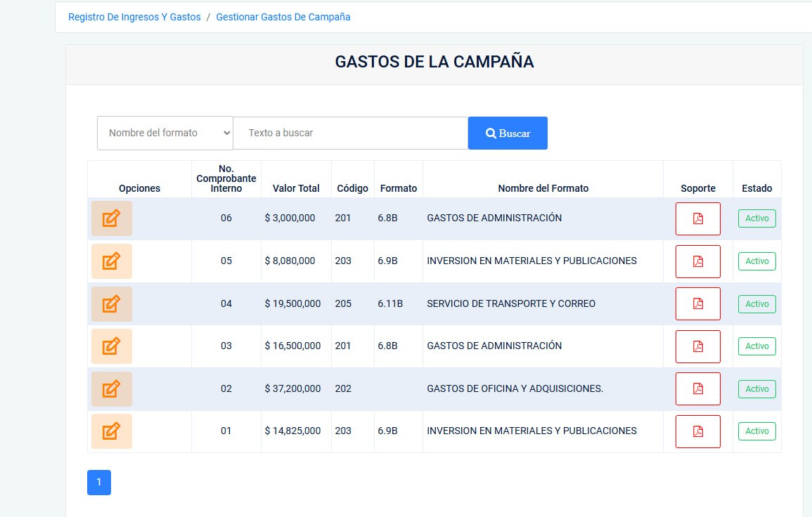Click Activo status badge for comprobante 03
The width and height of the screenshot is (812, 517).
coord(756,346)
